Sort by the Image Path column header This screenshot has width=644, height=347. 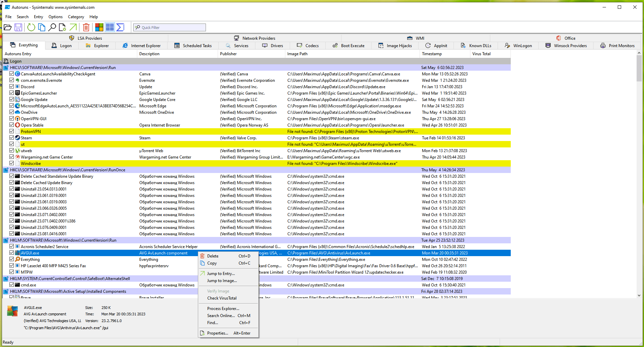coord(353,54)
